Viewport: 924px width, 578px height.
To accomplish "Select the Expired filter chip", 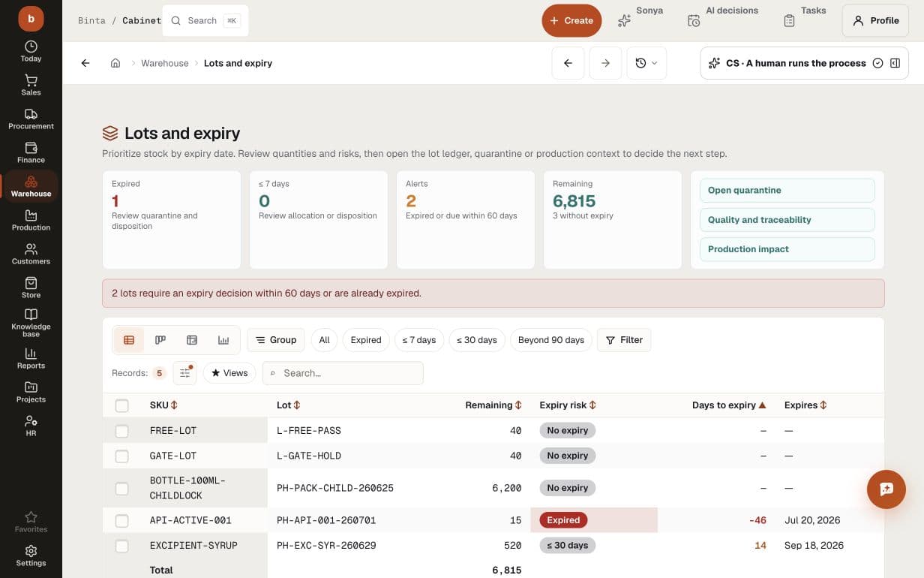I will [x=366, y=340].
